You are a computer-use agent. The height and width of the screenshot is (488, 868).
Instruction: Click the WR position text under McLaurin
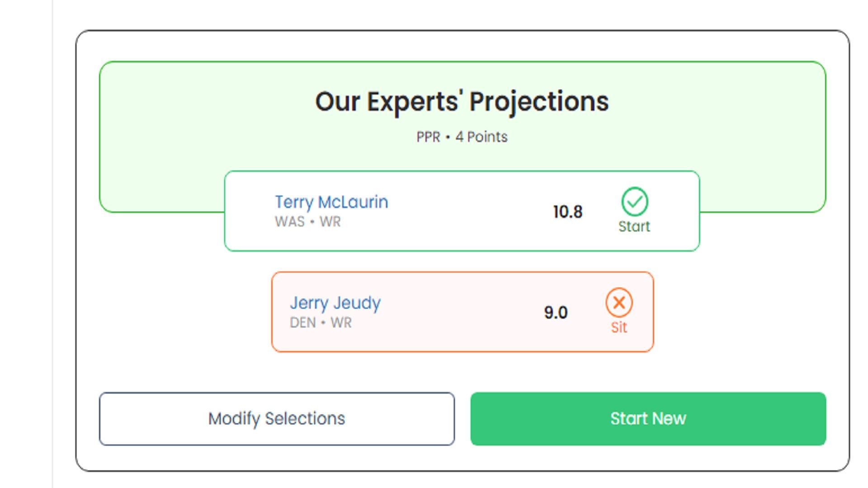(330, 222)
